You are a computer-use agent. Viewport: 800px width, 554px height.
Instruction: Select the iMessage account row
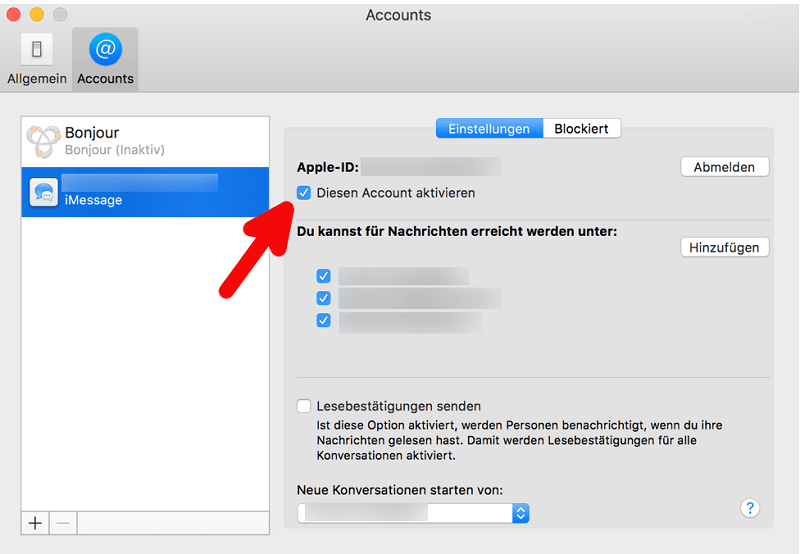point(145,192)
